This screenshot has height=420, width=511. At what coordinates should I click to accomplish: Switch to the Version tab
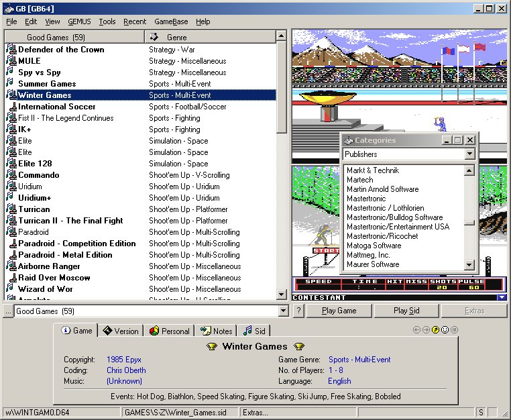[x=121, y=331]
